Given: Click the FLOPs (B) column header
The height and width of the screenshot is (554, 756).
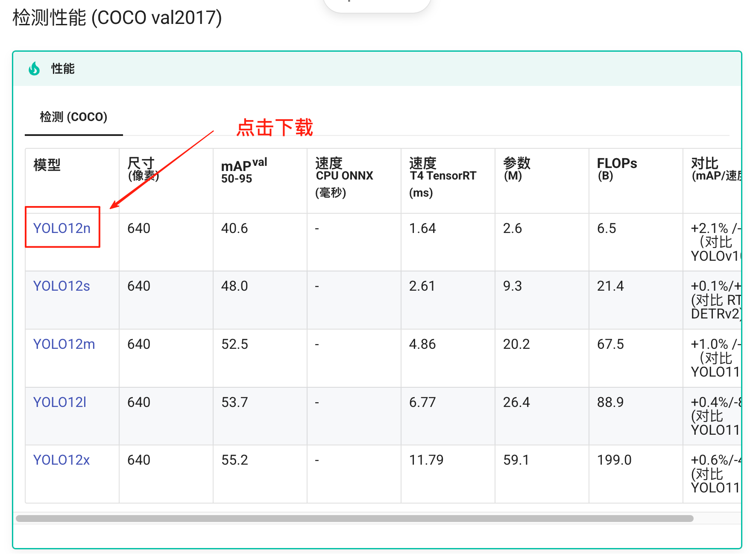Looking at the screenshot, I should coord(616,169).
